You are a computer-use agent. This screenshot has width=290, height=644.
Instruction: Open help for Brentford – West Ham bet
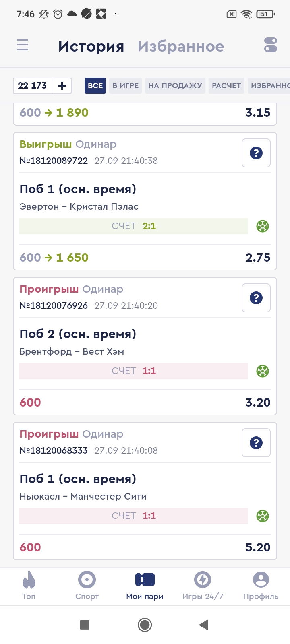click(x=256, y=298)
